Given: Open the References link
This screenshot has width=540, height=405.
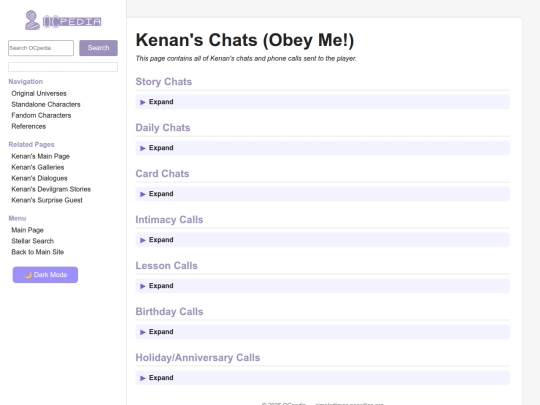Looking at the screenshot, I should click(x=29, y=126).
